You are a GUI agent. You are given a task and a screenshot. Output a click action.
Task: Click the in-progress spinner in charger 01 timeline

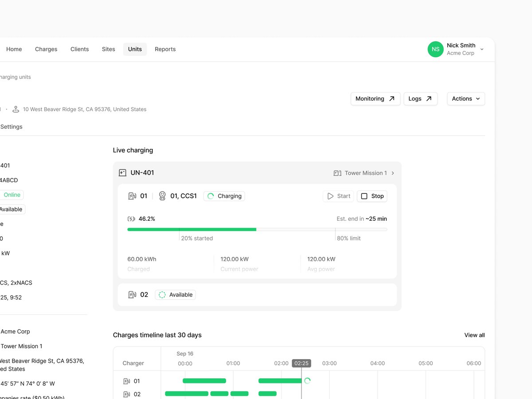pos(307,381)
